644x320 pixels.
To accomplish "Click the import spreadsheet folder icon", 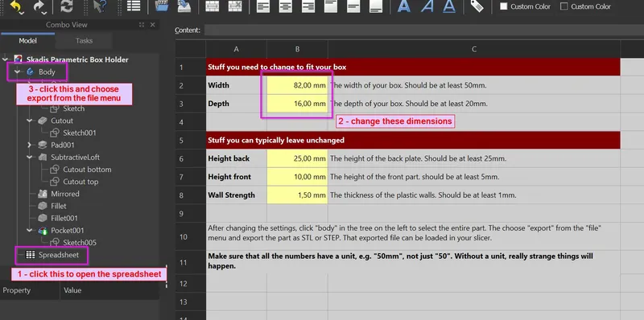I will 163,6.
